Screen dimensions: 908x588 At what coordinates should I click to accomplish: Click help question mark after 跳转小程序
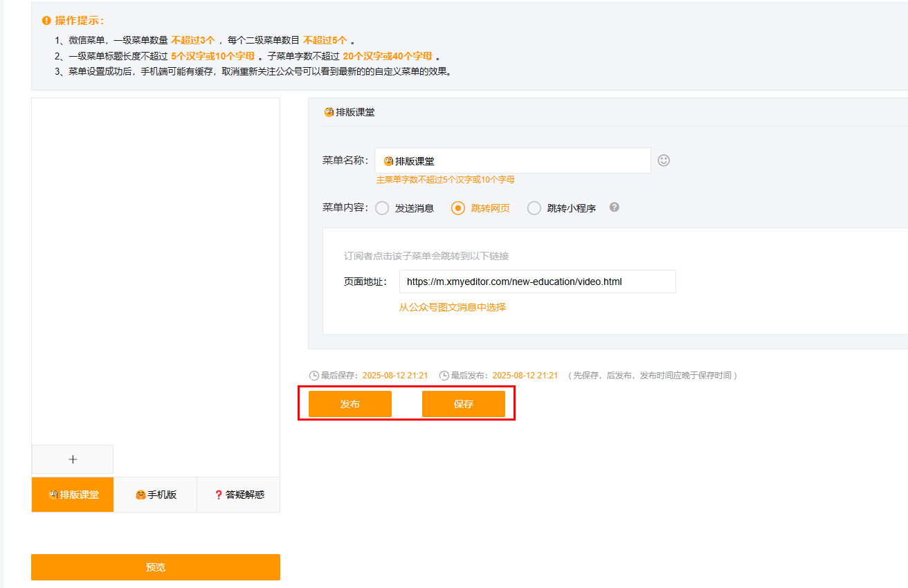point(614,208)
